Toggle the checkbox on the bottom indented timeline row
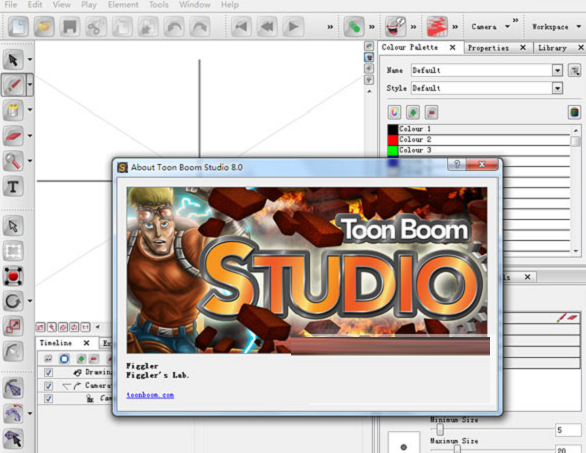The height and width of the screenshot is (453, 586). (48, 398)
